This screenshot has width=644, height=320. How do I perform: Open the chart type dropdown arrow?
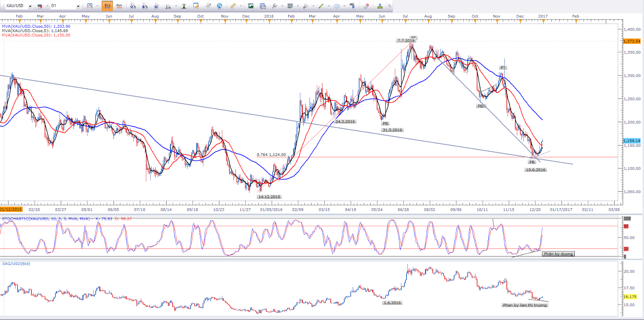coord(97,6)
